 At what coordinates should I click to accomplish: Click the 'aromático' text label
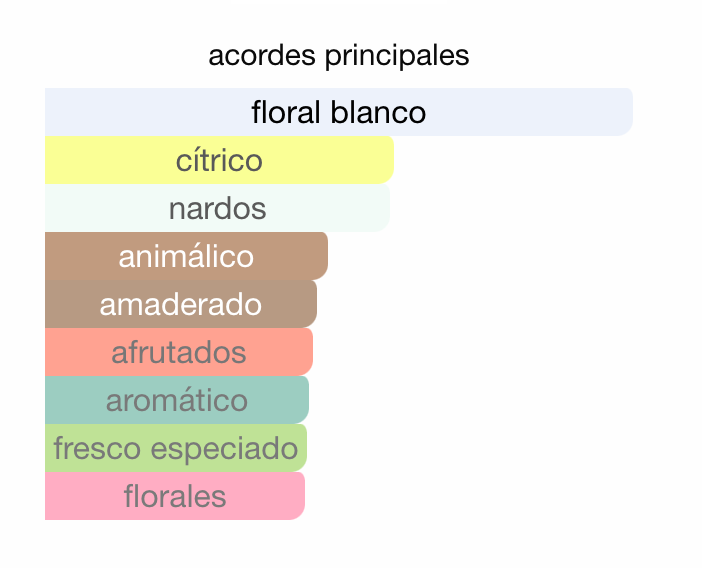tap(176, 400)
